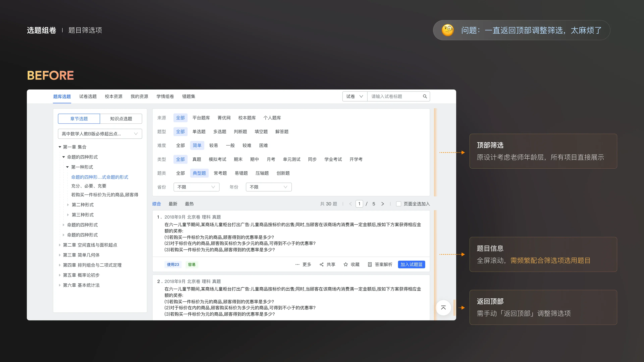The width and height of the screenshot is (644, 362).
Task: Select tree item 命题的四种形…式命题的形式
Action: tap(99, 177)
